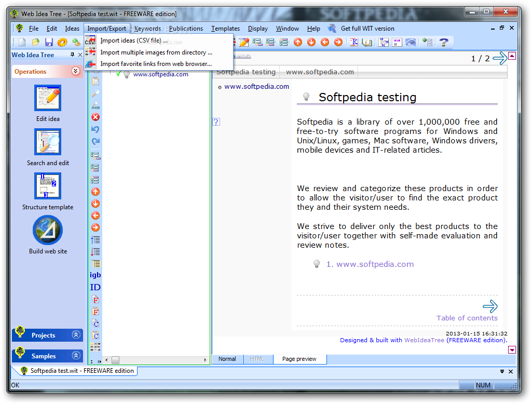Viewport: 532px width, 404px height.
Task: Click the igb icon in vertical toolbar
Action: coord(96,275)
